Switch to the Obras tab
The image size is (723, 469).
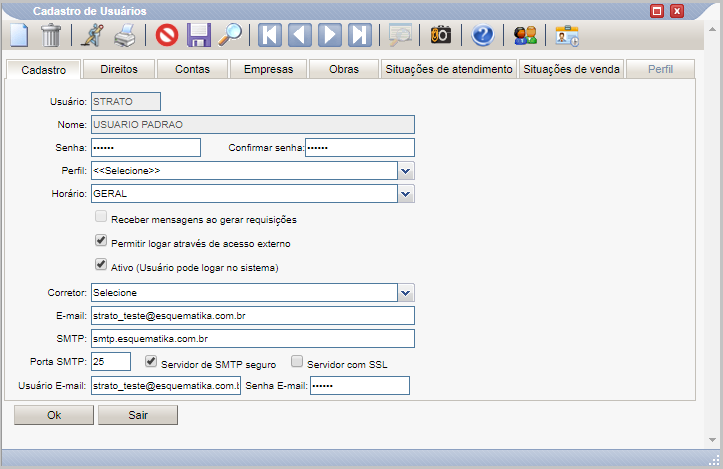click(x=344, y=69)
